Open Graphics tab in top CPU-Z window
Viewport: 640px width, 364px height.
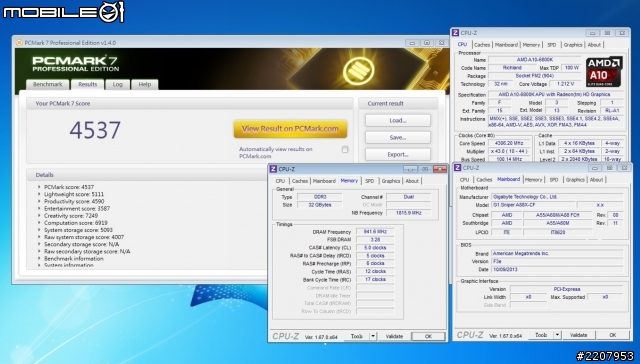pyautogui.click(x=573, y=45)
